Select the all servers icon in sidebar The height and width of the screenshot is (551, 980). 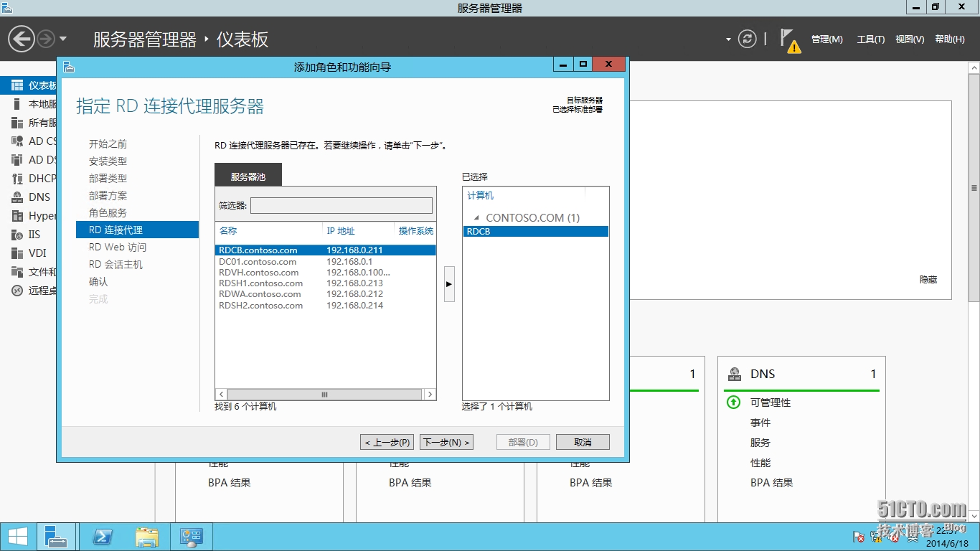pyautogui.click(x=17, y=123)
